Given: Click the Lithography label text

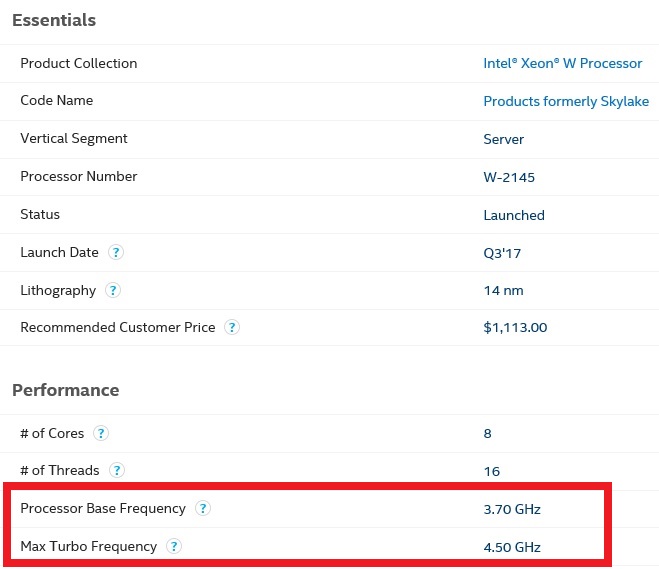Looking at the screenshot, I should [x=58, y=291].
